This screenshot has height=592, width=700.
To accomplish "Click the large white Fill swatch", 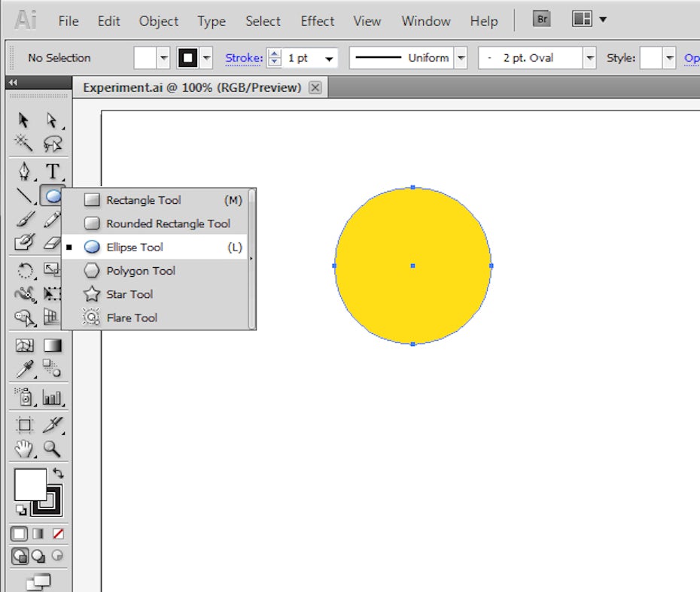I will click(30, 484).
